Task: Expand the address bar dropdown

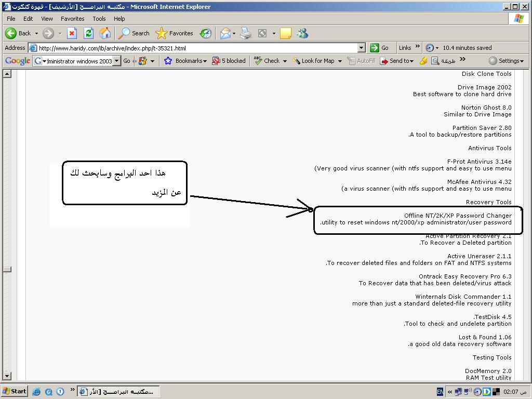Action: 362,48
